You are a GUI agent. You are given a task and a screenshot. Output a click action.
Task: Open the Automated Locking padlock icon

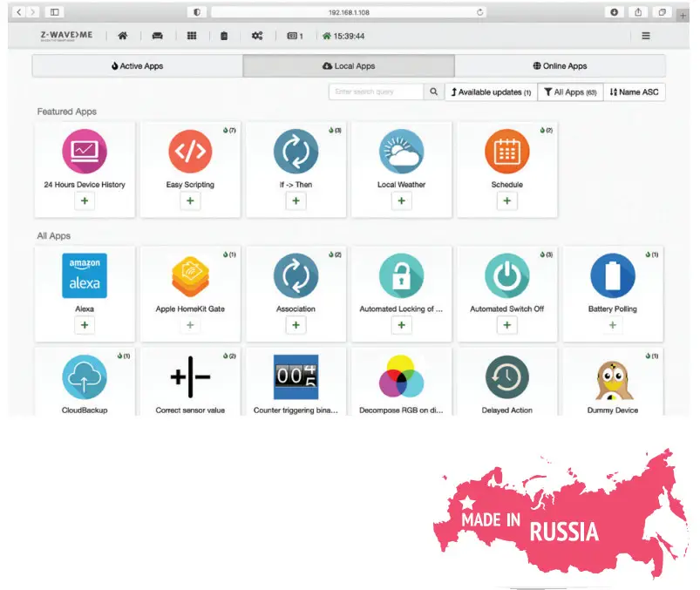click(x=401, y=275)
